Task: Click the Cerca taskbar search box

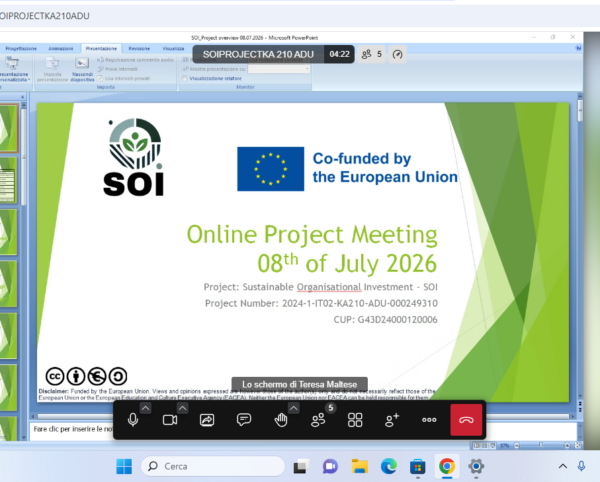Action: click(x=213, y=466)
